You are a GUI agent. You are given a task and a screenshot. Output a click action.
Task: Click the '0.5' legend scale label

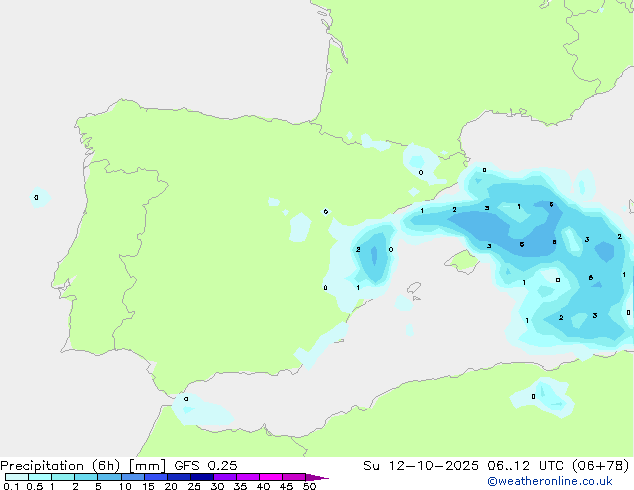tap(35, 486)
